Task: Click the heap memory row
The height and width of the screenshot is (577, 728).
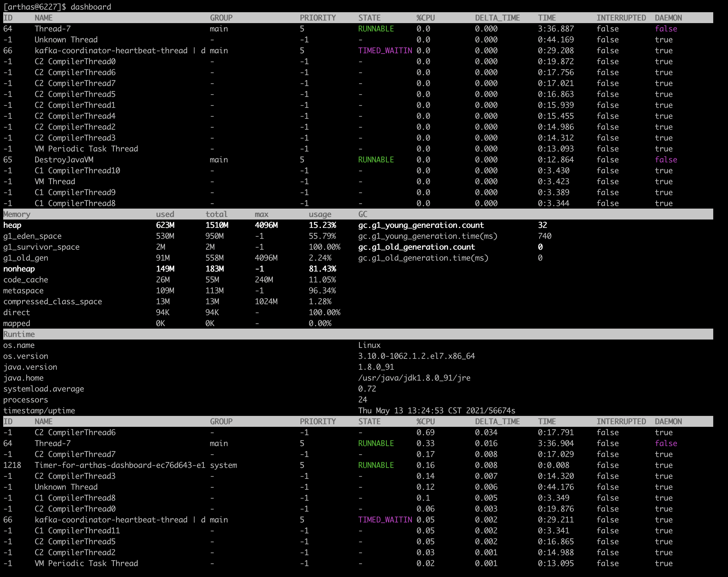Action: coord(13,225)
